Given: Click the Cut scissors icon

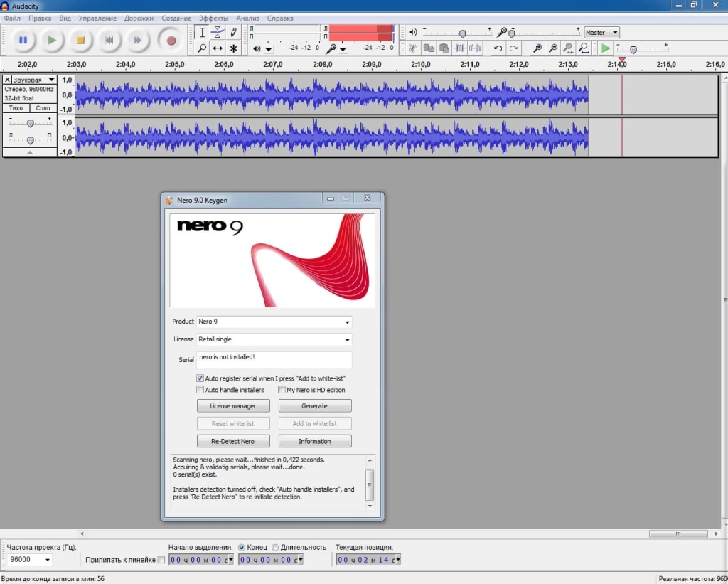Looking at the screenshot, I should click(413, 48).
